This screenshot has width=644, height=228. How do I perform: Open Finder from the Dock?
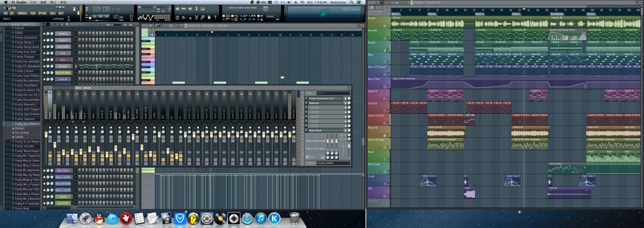pyautogui.click(x=72, y=218)
